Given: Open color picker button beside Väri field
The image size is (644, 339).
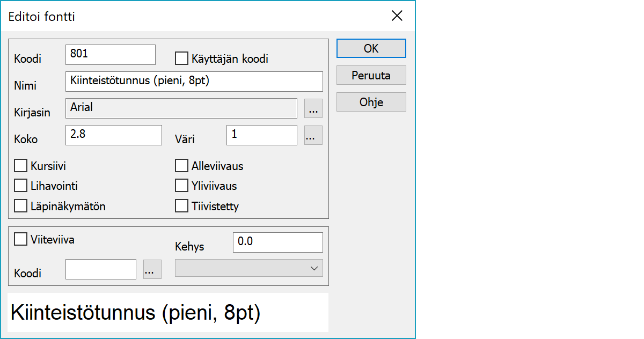Looking at the screenshot, I should tap(313, 135).
